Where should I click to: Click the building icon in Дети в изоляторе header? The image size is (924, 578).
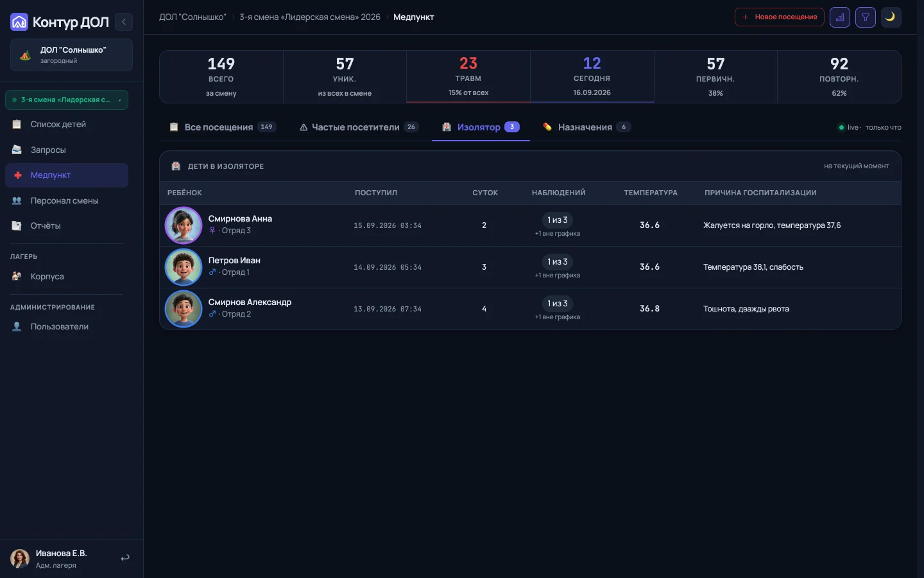176,166
